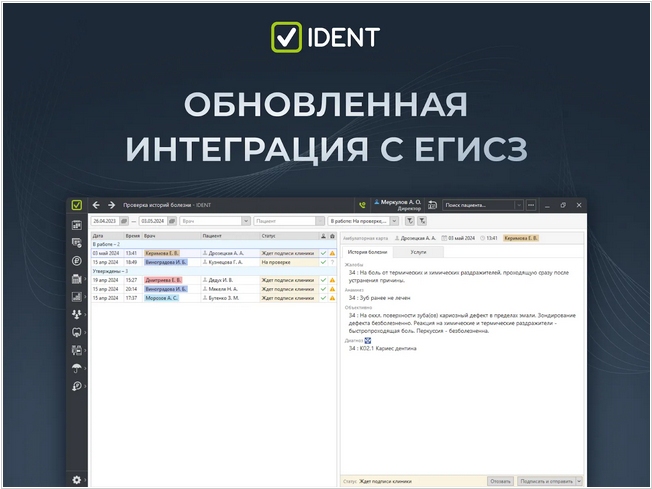Sort by the 'Пациент' column header

click(230, 236)
